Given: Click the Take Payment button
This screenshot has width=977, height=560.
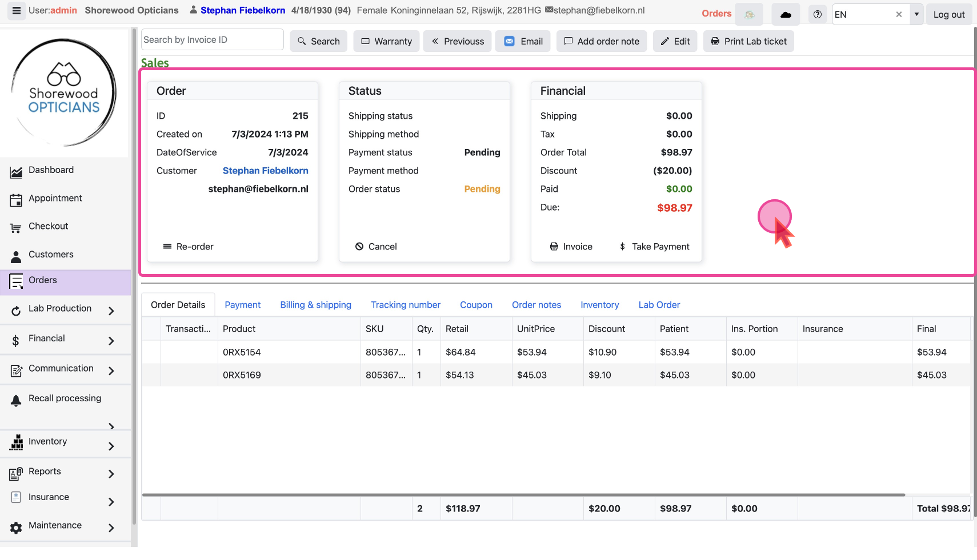Looking at the screenshot, I should point(654,247).
